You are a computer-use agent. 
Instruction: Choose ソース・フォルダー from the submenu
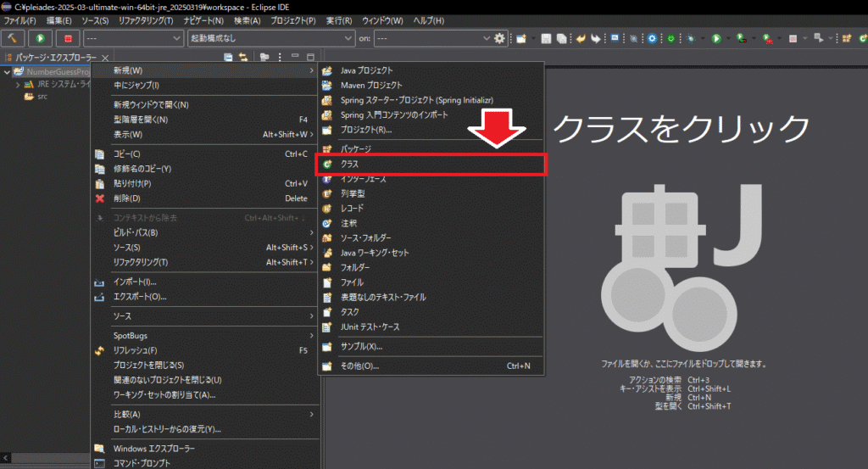click(431, 238)
